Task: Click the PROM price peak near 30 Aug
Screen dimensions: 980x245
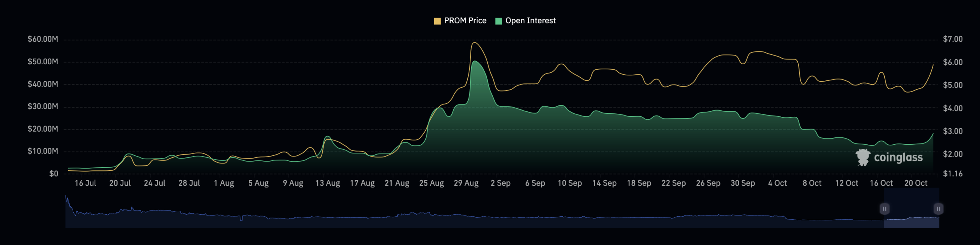Action: (475, 42)
